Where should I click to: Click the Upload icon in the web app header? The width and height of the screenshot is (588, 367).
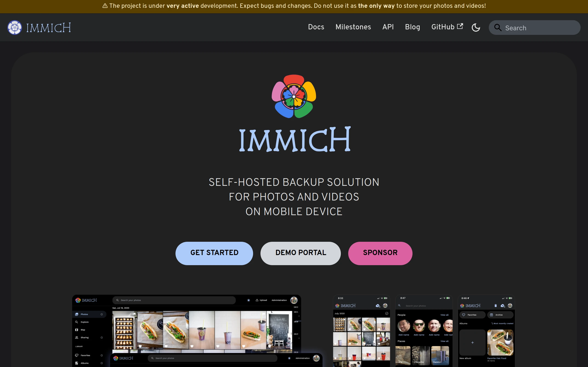[257, 300]
